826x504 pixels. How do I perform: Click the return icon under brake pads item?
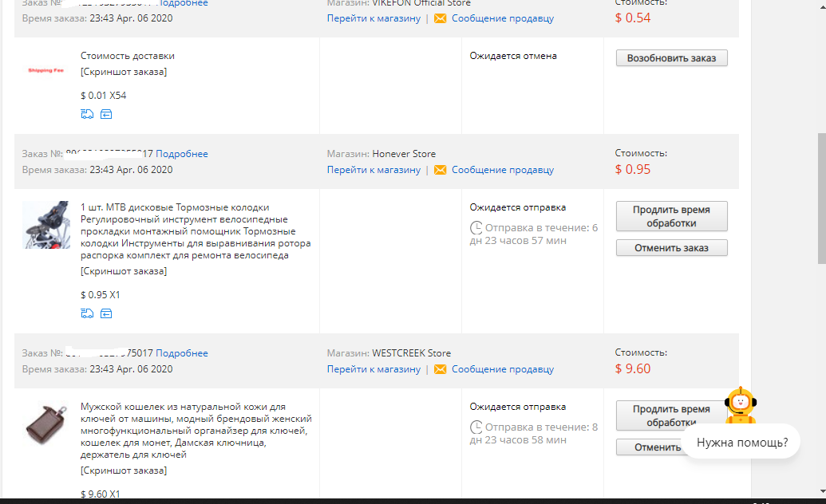tap(106, 313)
